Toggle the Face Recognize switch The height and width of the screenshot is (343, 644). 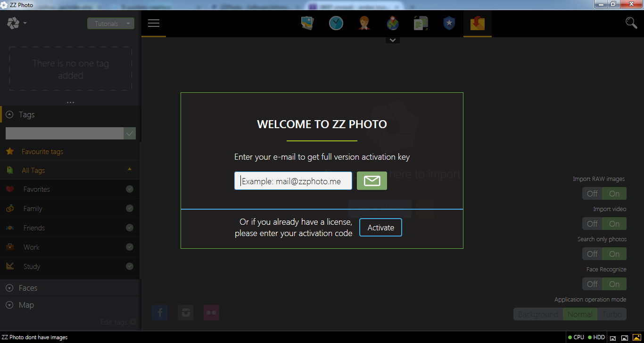pyautogui.click(x=604, y=284)
